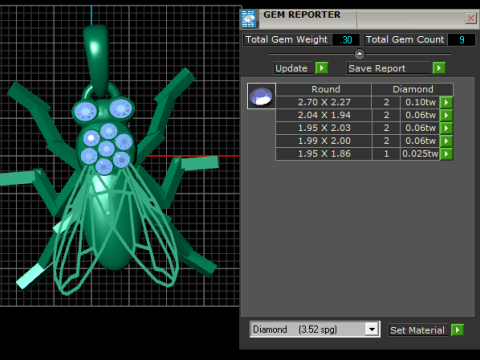Click the Diamond column header
480x360 pixels.
(x=413, y=89)
